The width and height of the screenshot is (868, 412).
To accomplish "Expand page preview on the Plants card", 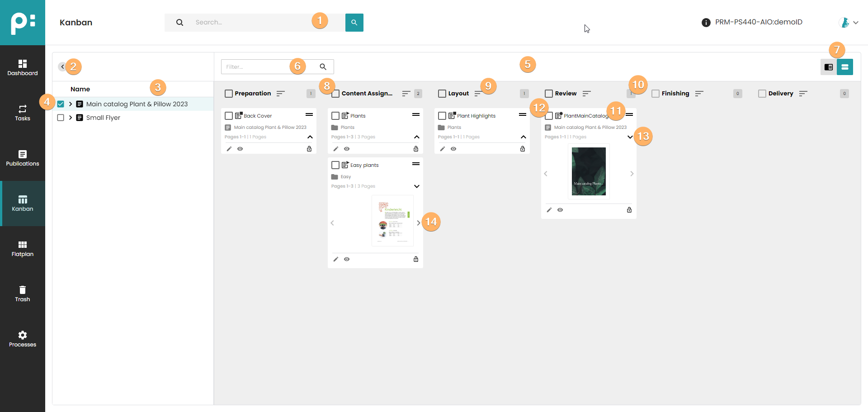I will pyautogui.click(x=416, y=137).
